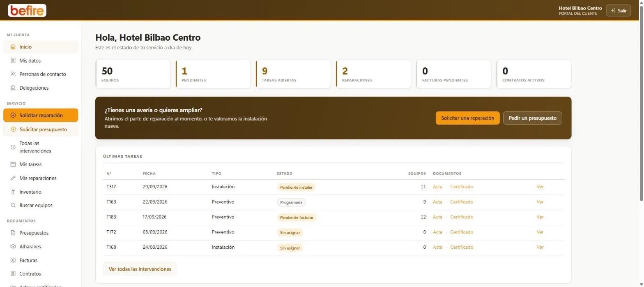
Task: Click the people icon beside Personas de contacto
Action: tap(13, 74)
